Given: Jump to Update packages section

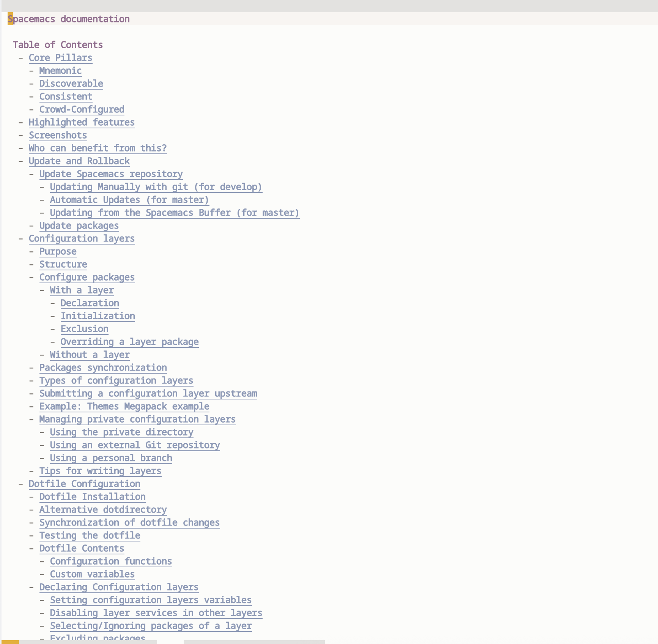Looking at the screenshot, I should tap(79, 226).
